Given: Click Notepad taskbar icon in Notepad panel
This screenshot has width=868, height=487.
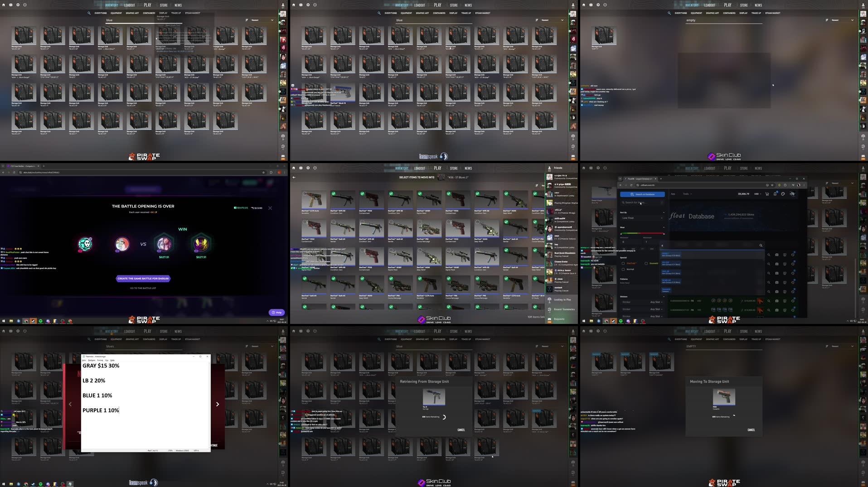Looking at the screenshot, I should 70,484.
